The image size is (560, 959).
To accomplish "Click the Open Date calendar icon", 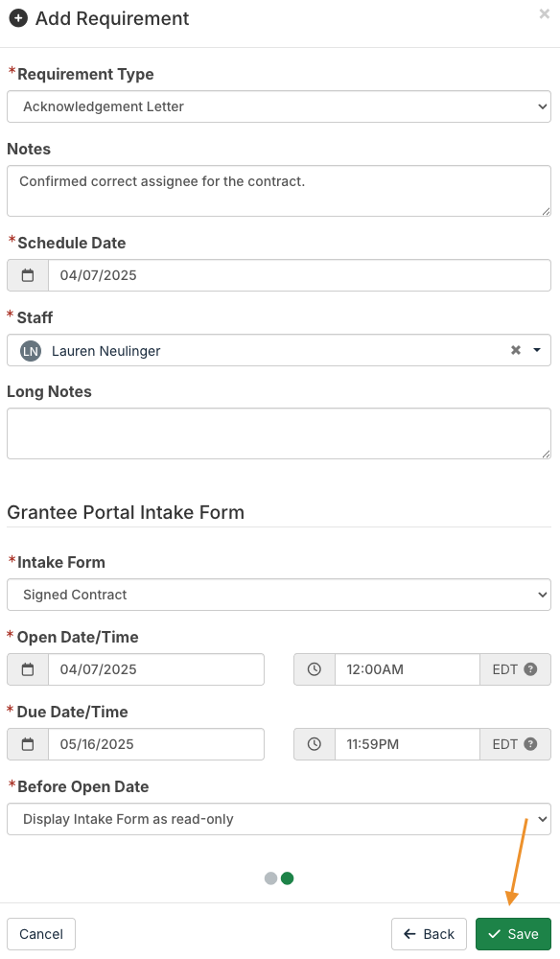I will point(28,669).
